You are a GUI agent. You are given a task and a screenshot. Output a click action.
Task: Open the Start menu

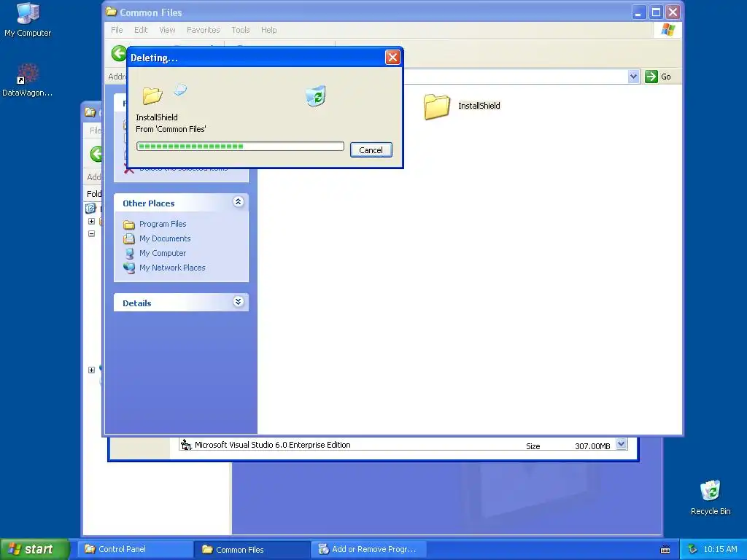(34, 549)
